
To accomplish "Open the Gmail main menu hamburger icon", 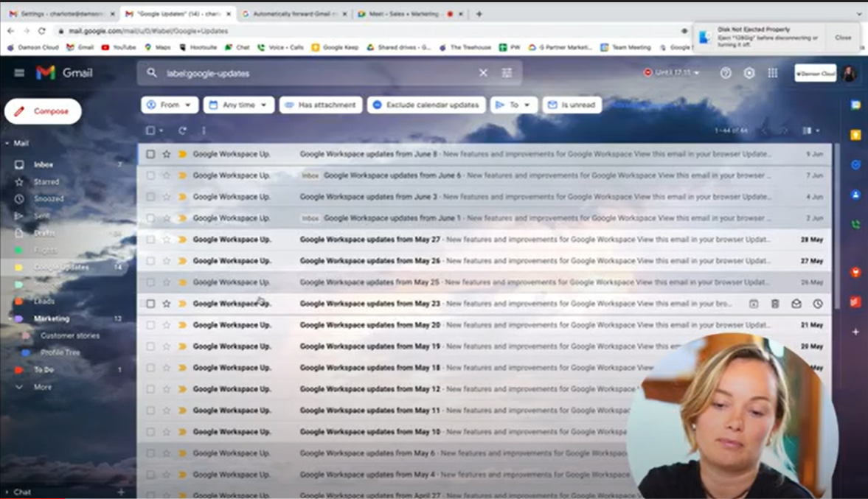I will [19, 72].
